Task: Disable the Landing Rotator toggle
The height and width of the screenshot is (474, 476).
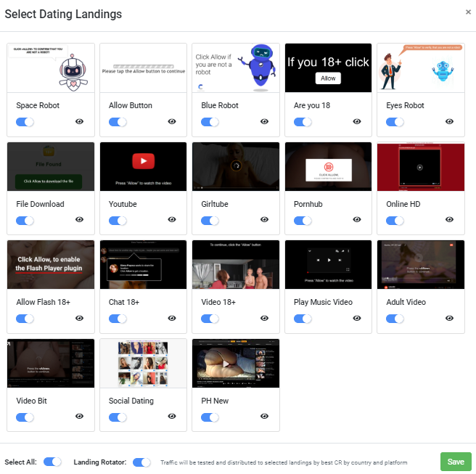Action: pos(142,462)
